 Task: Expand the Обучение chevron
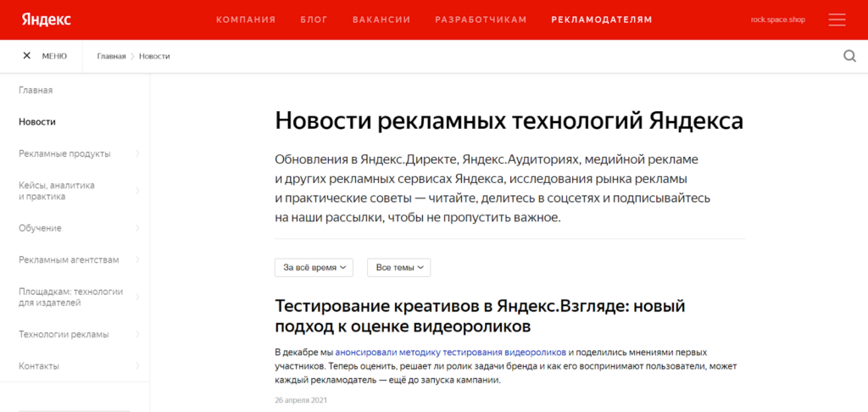point(136,228)
